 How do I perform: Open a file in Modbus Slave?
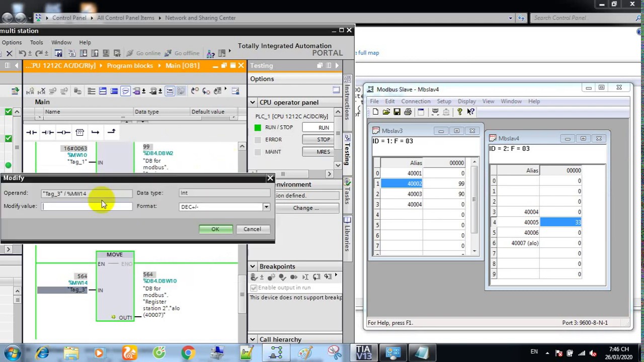[x=386, y=112]
